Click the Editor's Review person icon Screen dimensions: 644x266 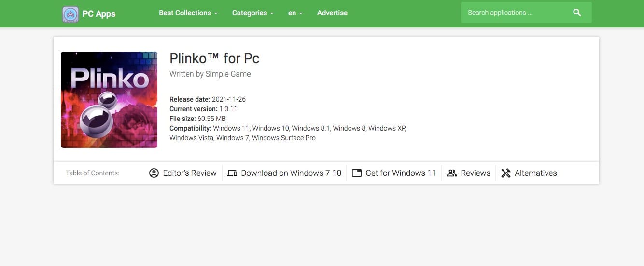154,173
